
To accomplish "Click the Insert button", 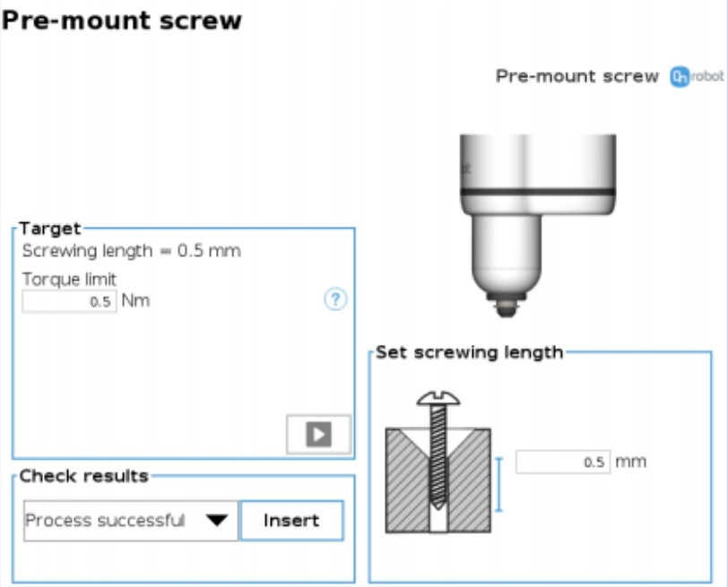I will [x=292, y=521].
